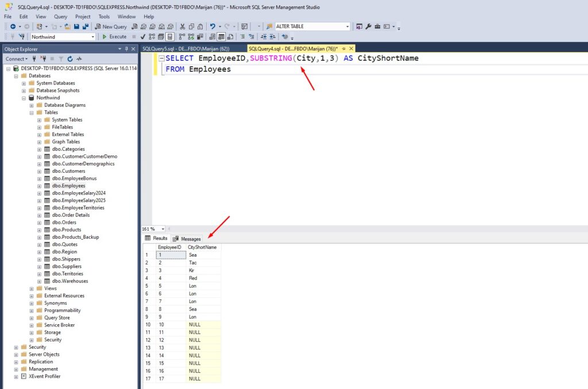Click the Object Explorer connect plug icon

pos(34,59)
